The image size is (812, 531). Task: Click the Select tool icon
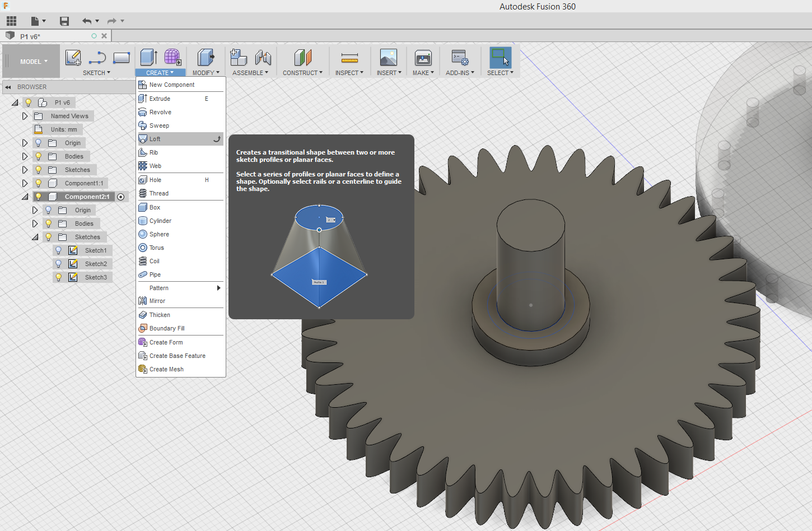click(x=500, y=57)
